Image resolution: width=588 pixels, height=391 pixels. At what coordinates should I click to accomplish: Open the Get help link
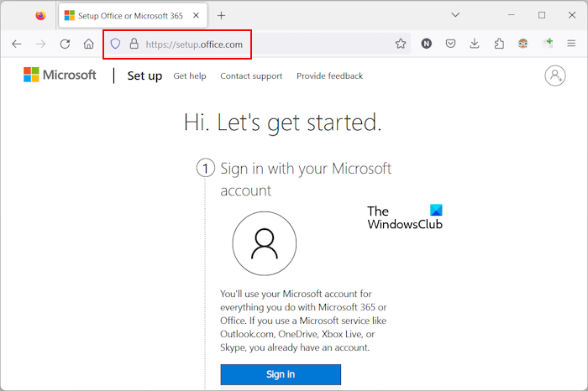click(190, 76)
